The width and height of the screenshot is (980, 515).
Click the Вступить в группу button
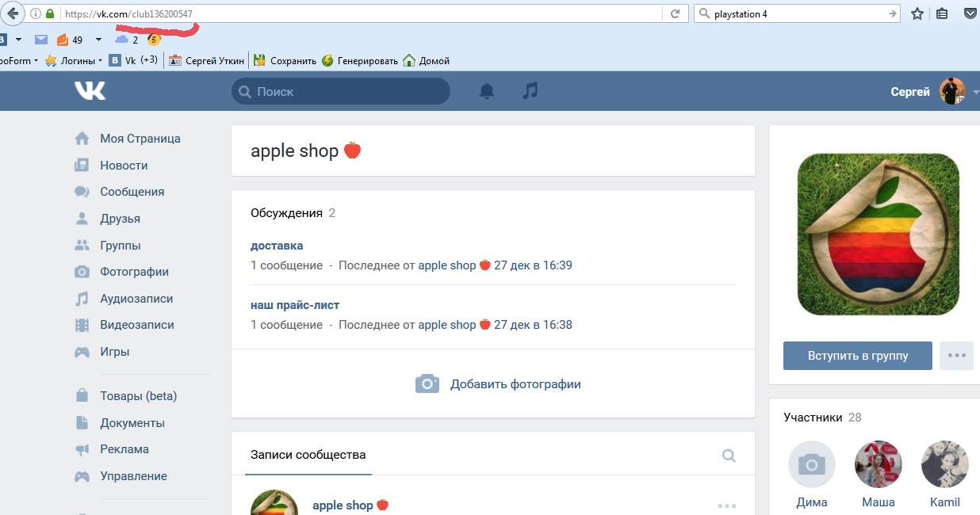pyautogui.click(x=858, y=356)
